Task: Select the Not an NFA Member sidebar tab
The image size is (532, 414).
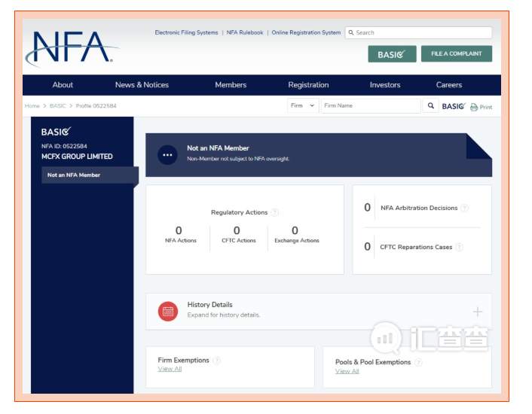Action: 90,175
